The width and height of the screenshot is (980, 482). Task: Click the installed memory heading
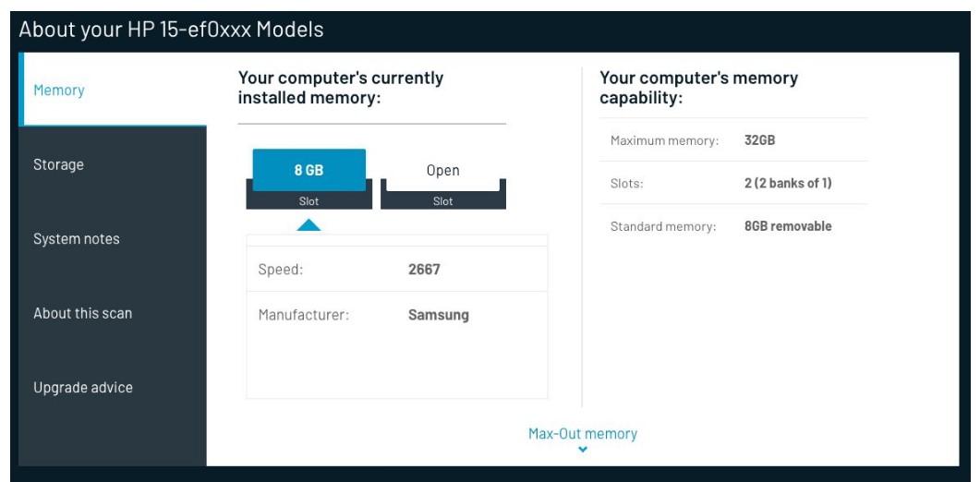(x=341, y=88)
